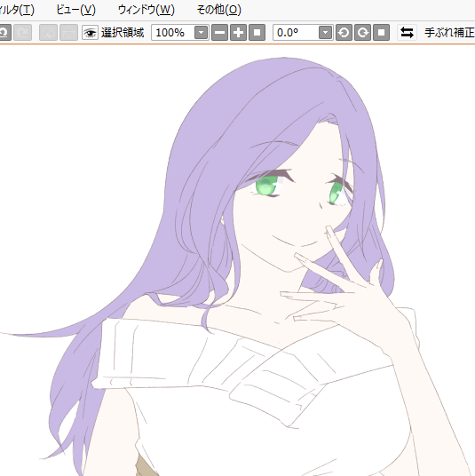Rotate canvas clockwise
This screenshot has width=475, height=476.
[363, 33]
